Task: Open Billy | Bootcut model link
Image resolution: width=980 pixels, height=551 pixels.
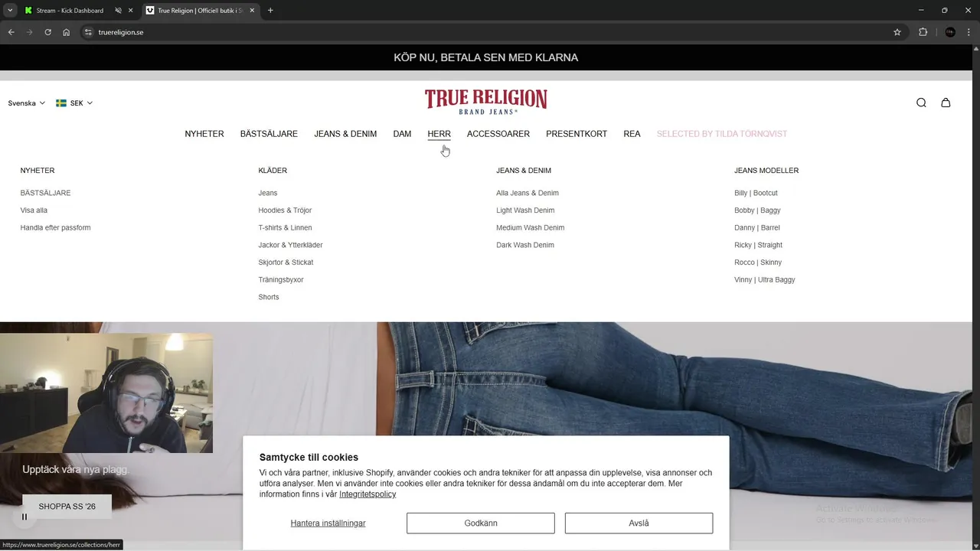Action: click(x=756, y=193)
